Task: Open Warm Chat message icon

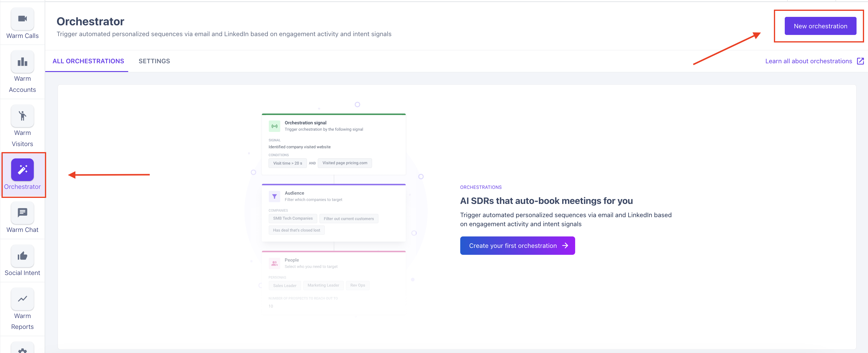Action: click(22, 213)
